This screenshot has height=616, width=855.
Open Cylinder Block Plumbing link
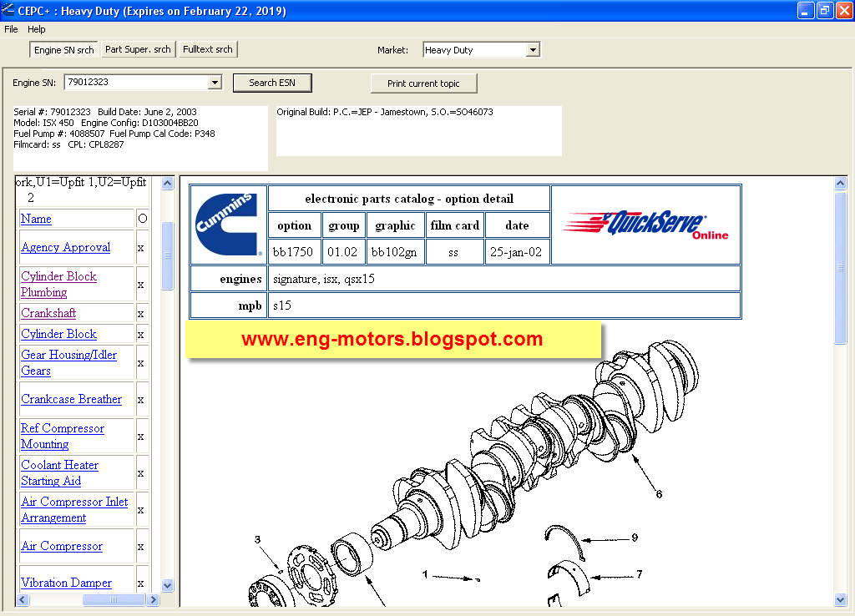58,284
